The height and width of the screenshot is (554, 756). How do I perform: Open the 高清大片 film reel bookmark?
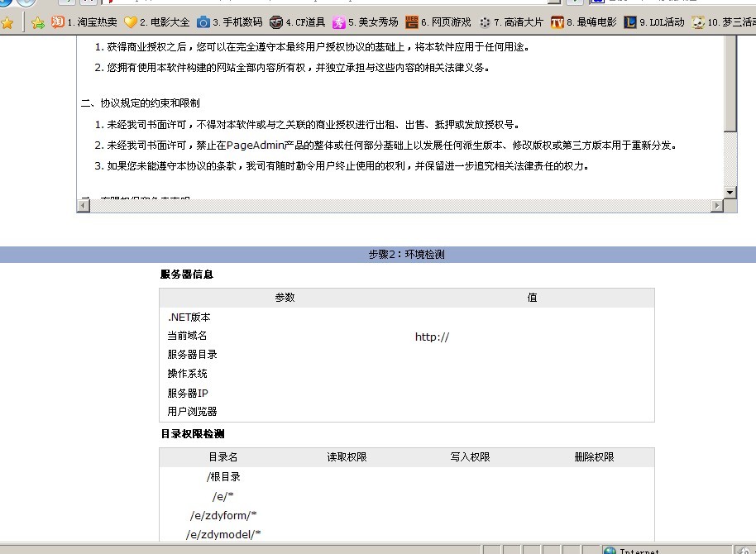(511, 22)
